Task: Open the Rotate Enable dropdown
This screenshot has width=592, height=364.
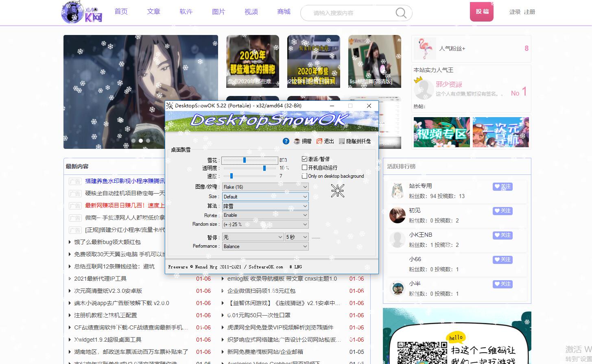Action: click(x=265, y=215)
